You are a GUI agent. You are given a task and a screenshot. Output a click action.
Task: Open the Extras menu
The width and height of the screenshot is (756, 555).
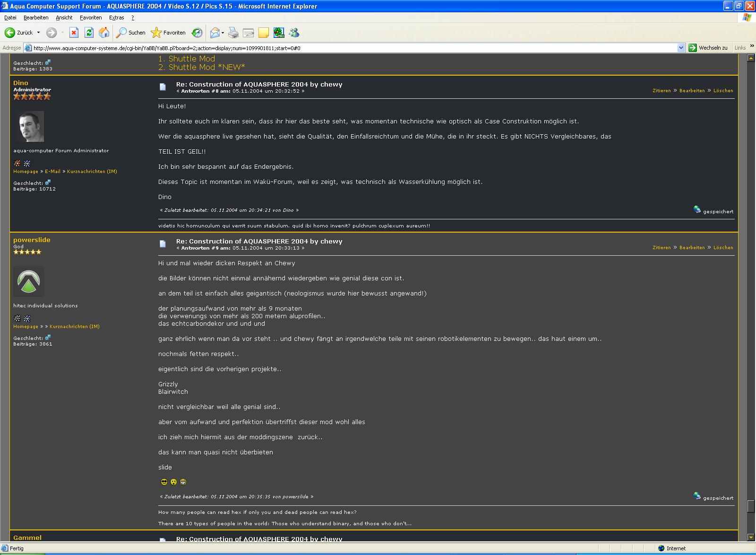point(116,17)
